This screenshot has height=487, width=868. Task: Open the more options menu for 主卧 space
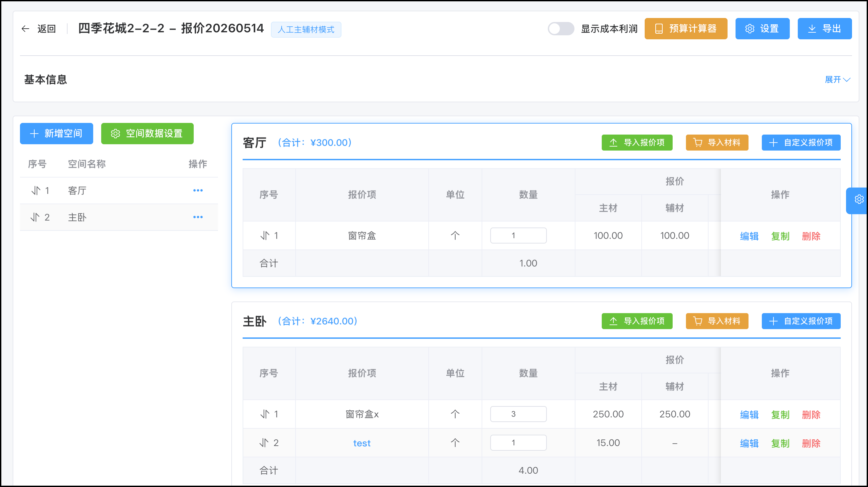(x=198, y=217)
